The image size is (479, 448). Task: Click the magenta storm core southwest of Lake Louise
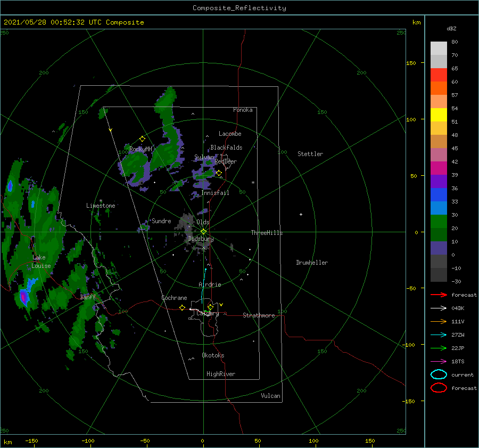tap(23, 297)
